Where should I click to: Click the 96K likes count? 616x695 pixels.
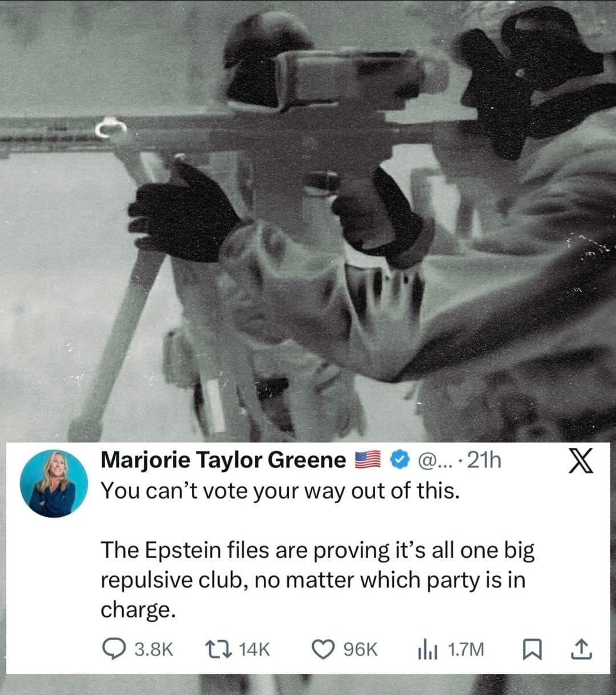361,650
